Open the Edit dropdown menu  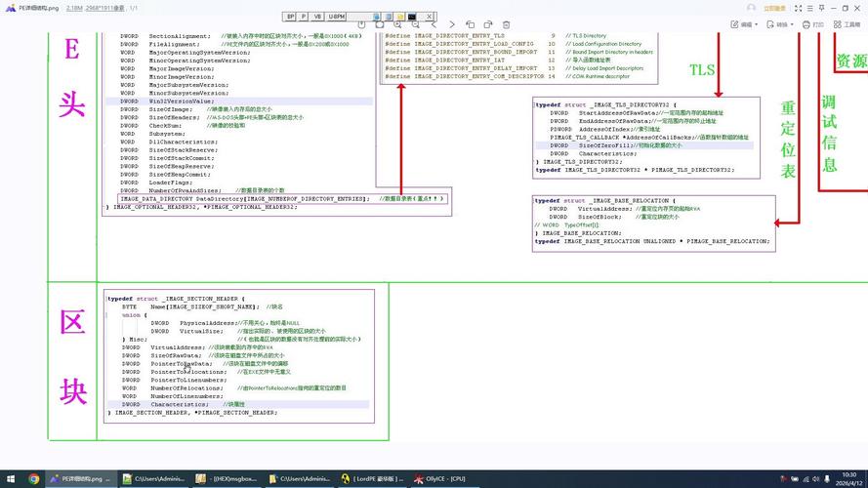pos(744,24)
